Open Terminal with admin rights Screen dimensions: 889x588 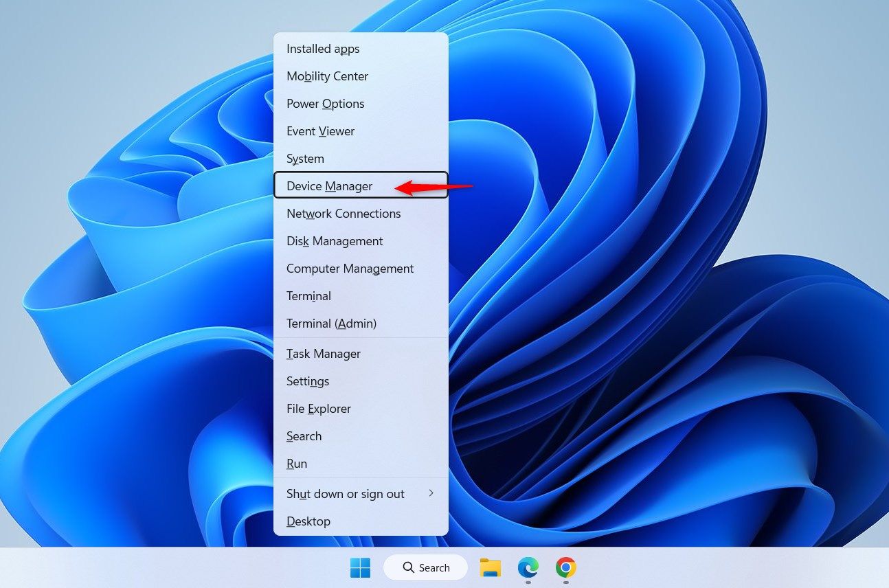coord(331,324)
